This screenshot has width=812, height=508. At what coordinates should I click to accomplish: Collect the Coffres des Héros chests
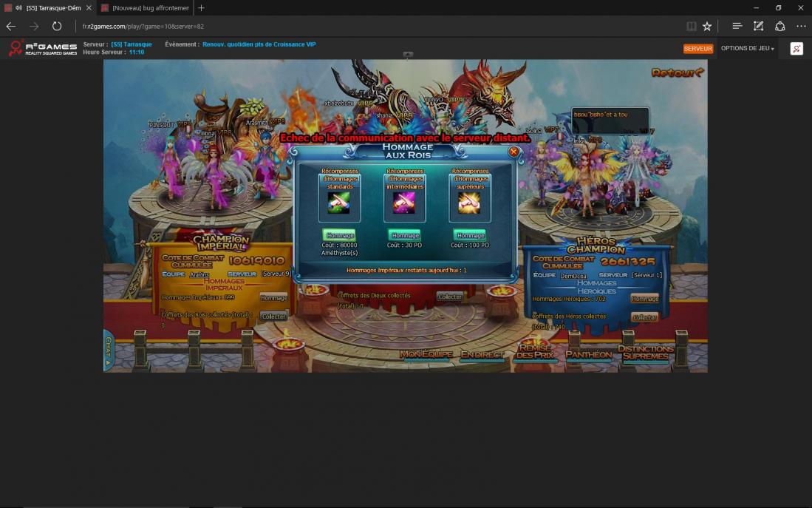[x=644, y=317]
